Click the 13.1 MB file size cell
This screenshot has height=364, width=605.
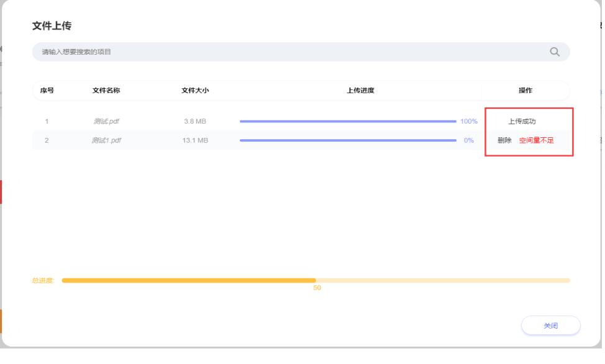194,140
